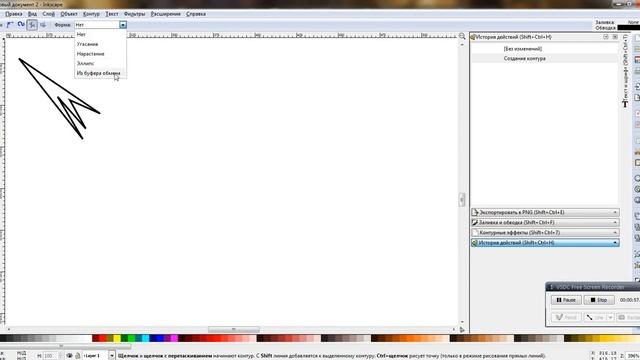Viewport: 640px width, 360px height.
Task: Expand 'Экспортировать в PNG' docked panel
Action: pyautogui.click(x=545, y=212)
